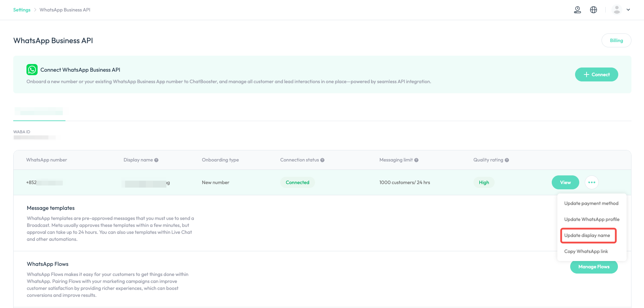The width and height of the screenshot is (644, 308).
Task: Click the Manage Flows button
Action: tap(594, 267)
